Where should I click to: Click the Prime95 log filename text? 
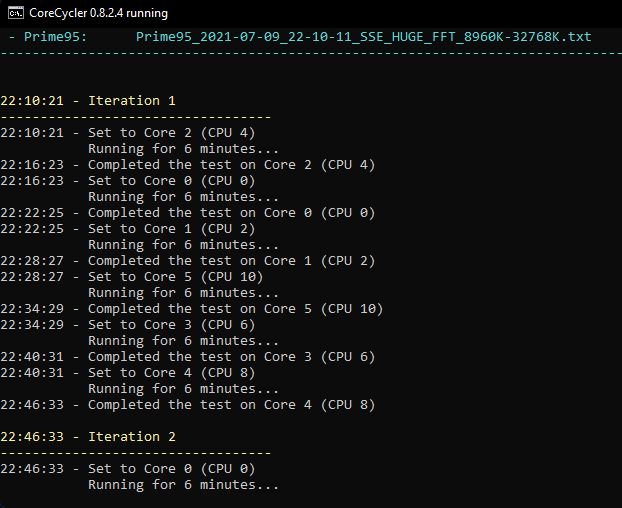point(363,37)
